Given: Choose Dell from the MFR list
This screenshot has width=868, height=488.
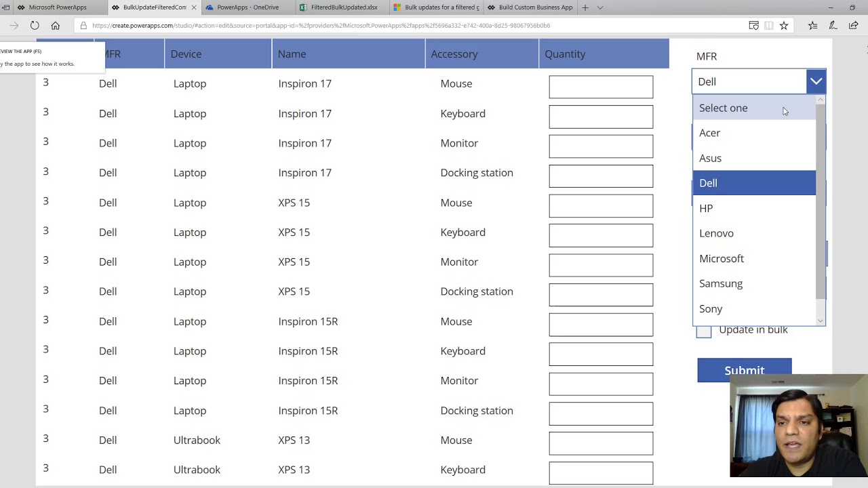Looking at the screenshot, I should click(x=754, y=183).
